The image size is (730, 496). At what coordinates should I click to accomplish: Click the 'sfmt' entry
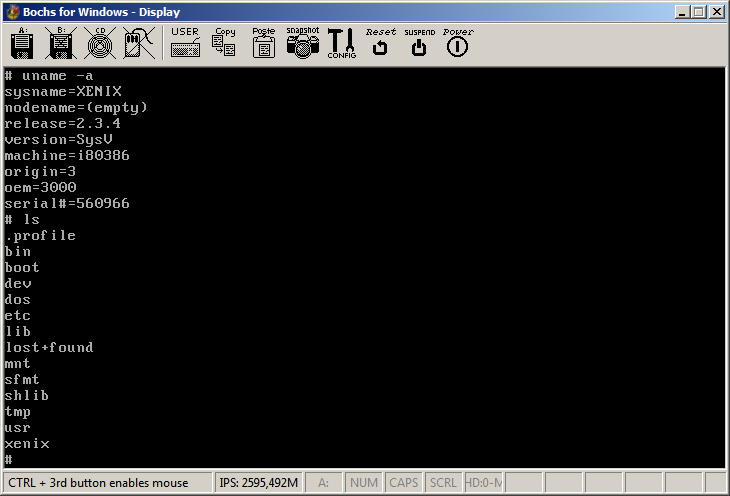[22, 380]
